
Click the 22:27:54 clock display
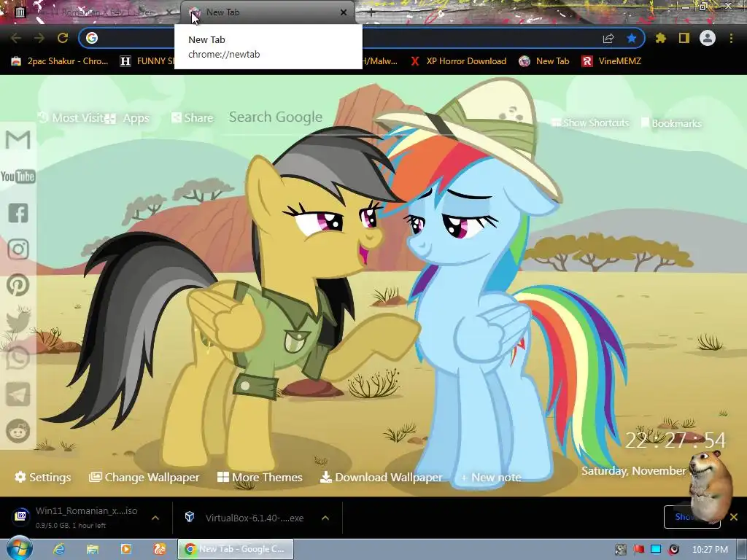click(x=675, y=440)
